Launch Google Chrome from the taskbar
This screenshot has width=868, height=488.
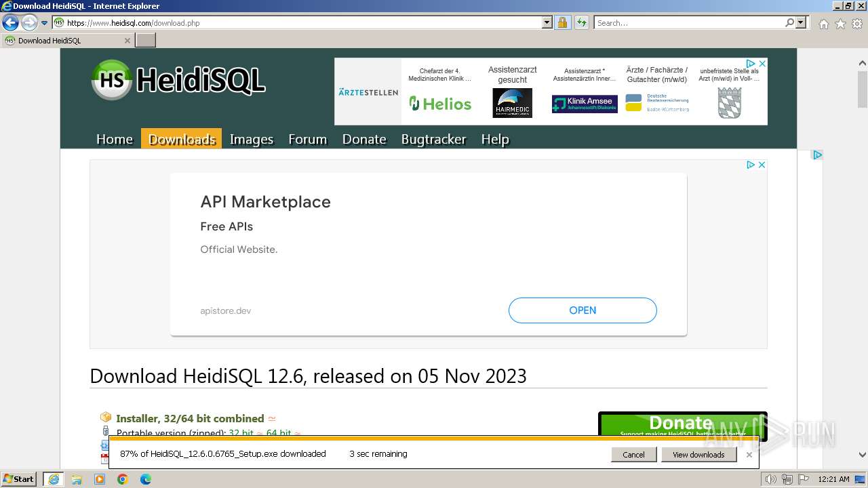(123, 479)
